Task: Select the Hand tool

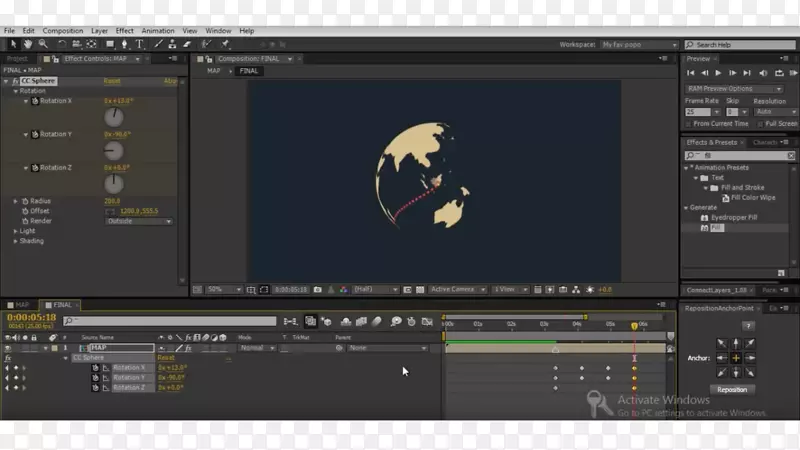Action: 28,44
